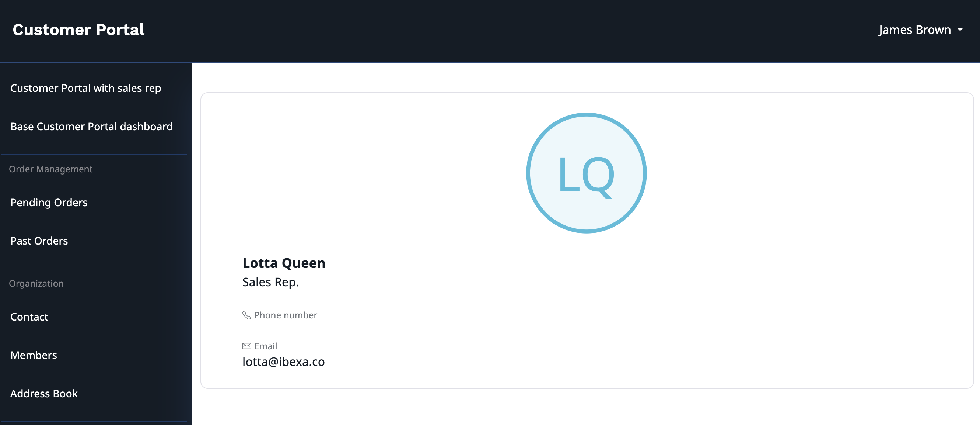The width and height of the screenshot is (980, 425).
Task: Click the lotta@ibexa.co email link
Action: [283, 361]
